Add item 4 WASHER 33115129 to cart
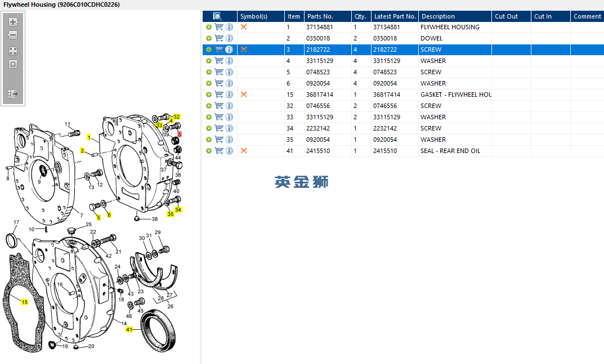 tap(219, 60)
